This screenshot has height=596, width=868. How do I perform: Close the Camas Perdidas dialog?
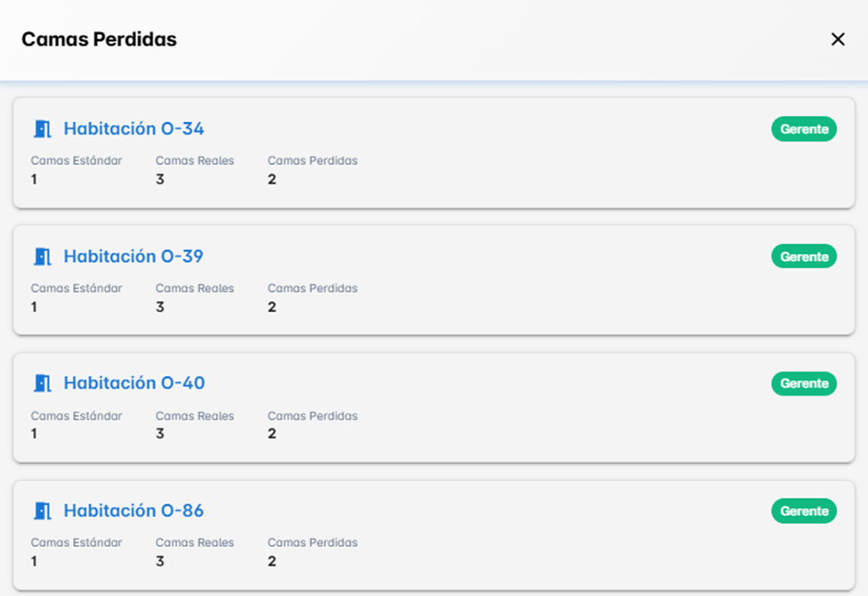[837, 39]
